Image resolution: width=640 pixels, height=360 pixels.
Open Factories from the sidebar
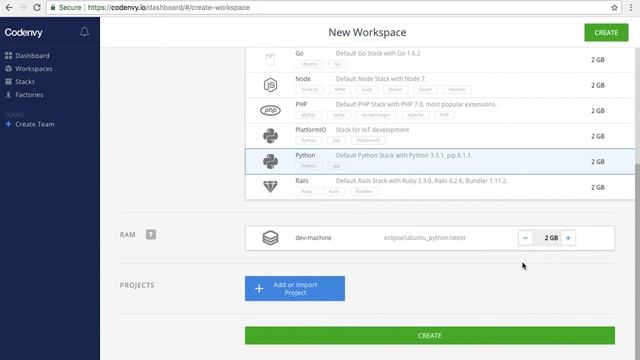29,95
